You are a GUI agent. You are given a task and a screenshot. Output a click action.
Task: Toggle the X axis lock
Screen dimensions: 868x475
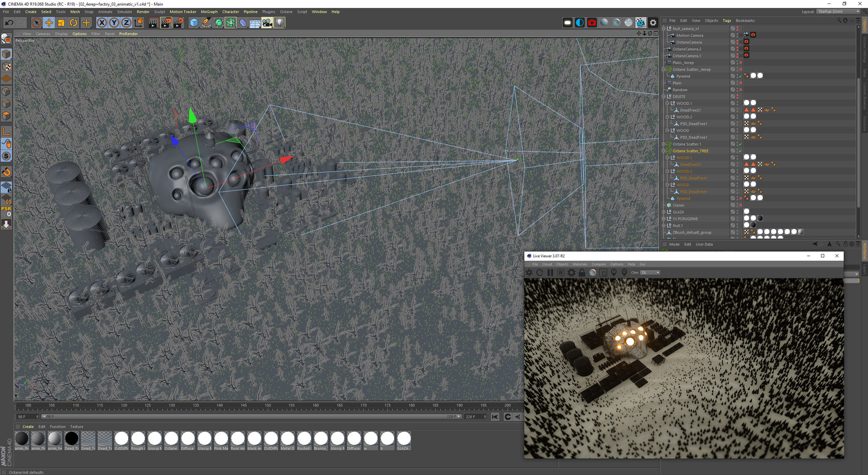pos(102,22)
